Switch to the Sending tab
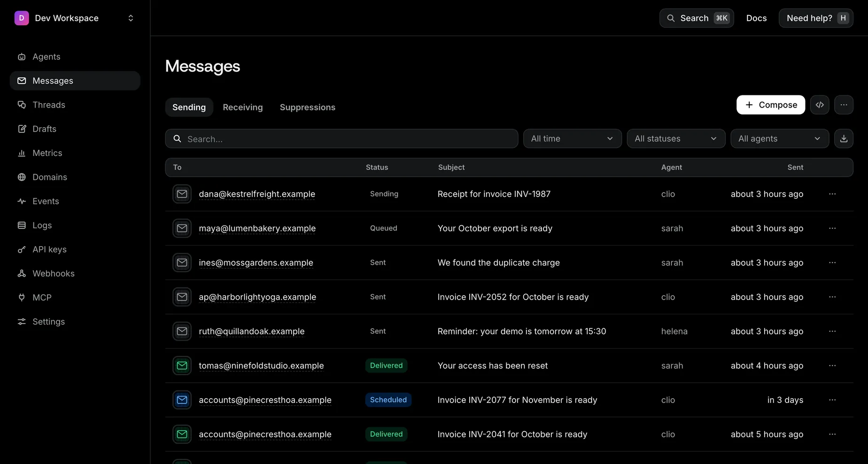 tap(189, 107)
